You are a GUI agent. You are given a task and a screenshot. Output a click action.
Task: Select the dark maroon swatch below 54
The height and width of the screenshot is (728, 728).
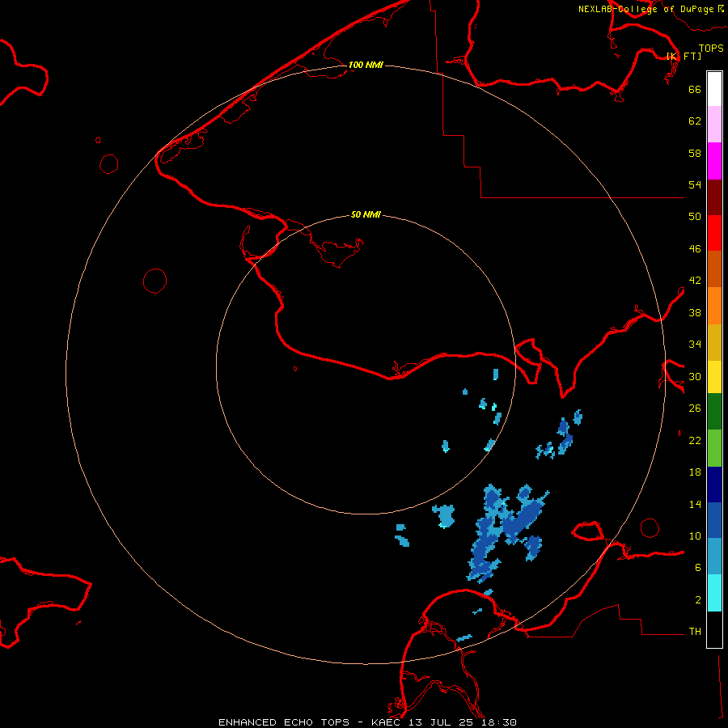click(714, 197)
